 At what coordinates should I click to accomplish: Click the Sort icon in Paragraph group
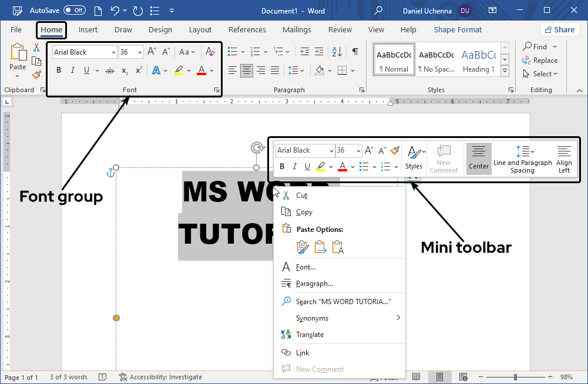[x=336, y=52]
